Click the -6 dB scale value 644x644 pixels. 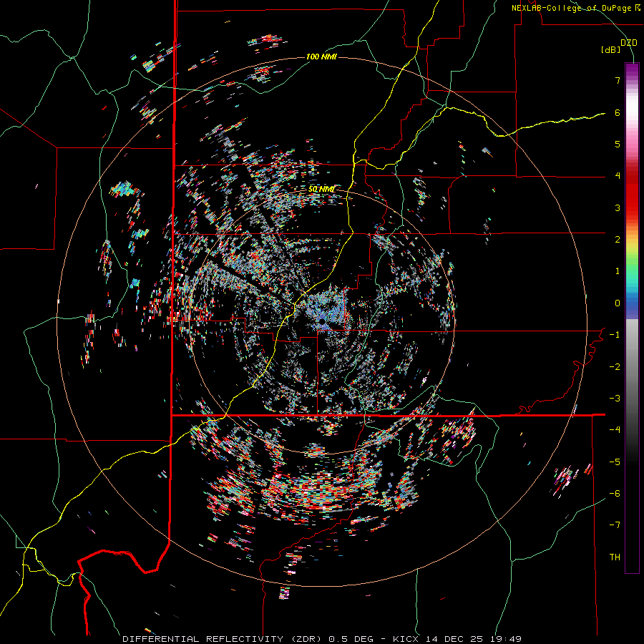pos(615,494)
